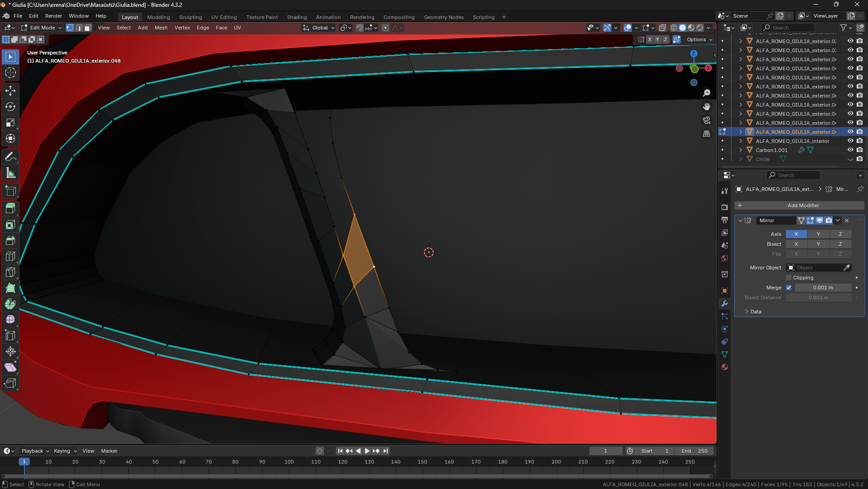Open the Playback dropdown in timeline

[35, 451]
